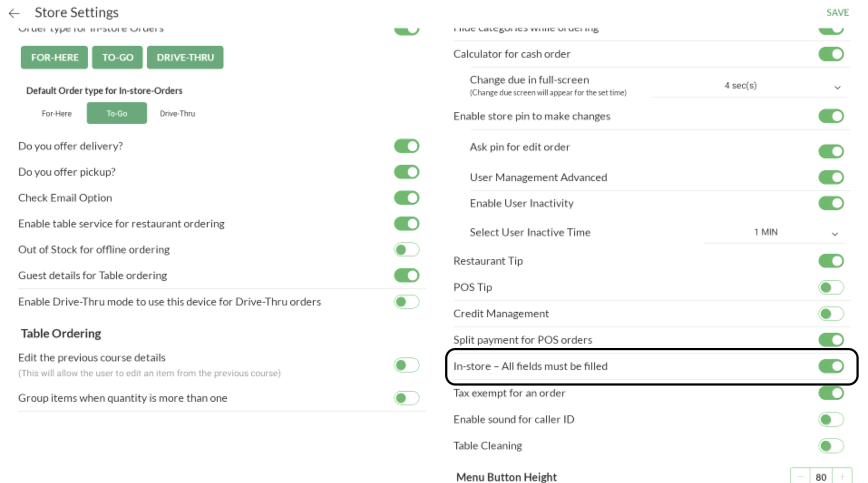This screenshot has height=483, width=868.
Task: Open the Change due in full-screen dropdown
Action: click(x=748, y=86)
